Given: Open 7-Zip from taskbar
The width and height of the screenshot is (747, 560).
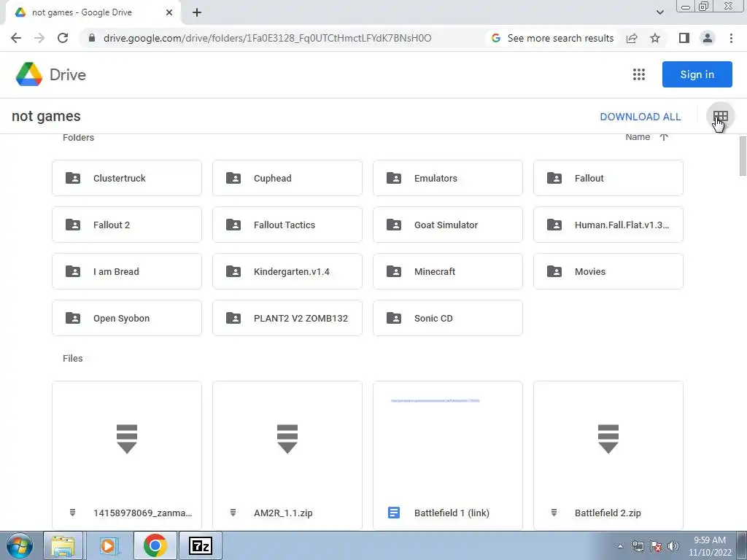Looking at the screenshot, I should point(201,545).
